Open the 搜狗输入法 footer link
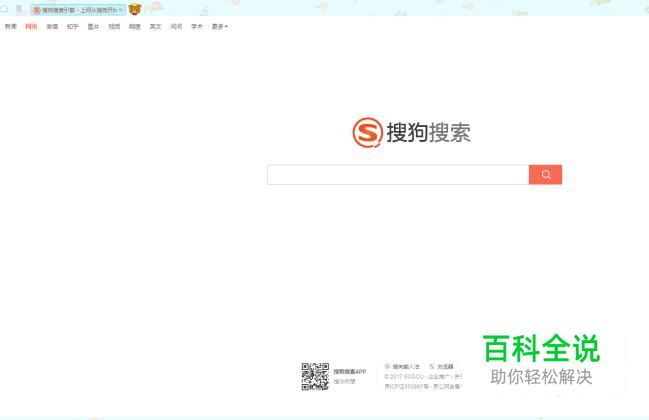 pos(402,367)
